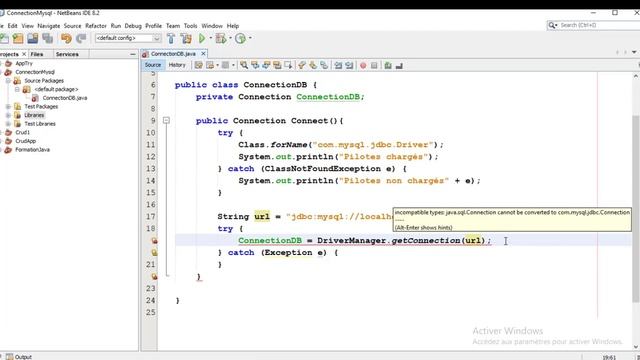
Task: Click warning glyph beside catch Exception line
Action: (154, 253)
